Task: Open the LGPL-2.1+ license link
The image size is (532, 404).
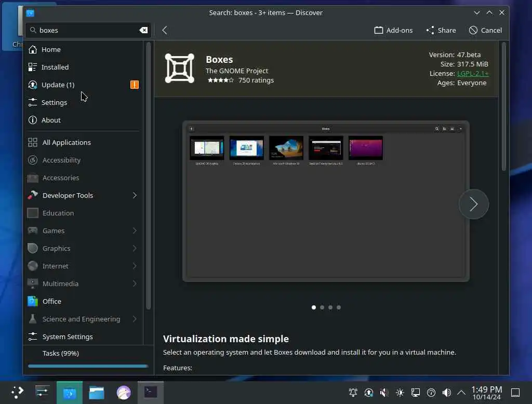Action: tap(473, 73)
